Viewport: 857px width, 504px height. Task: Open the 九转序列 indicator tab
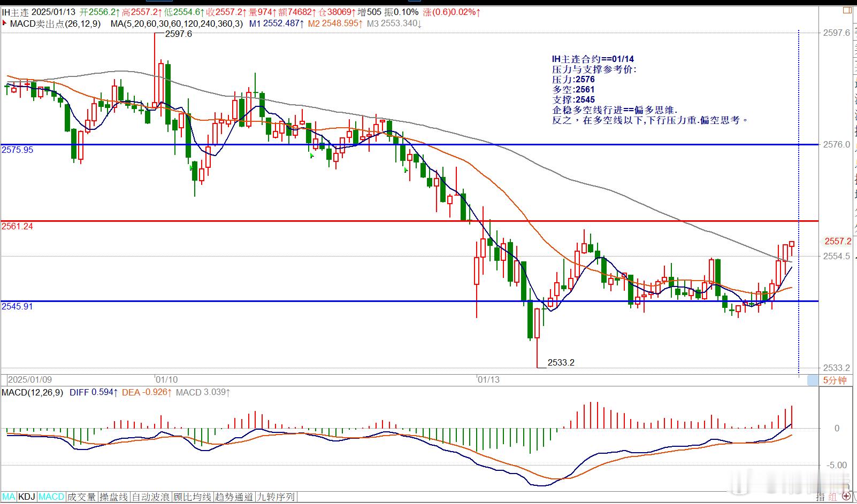[276, 497]
